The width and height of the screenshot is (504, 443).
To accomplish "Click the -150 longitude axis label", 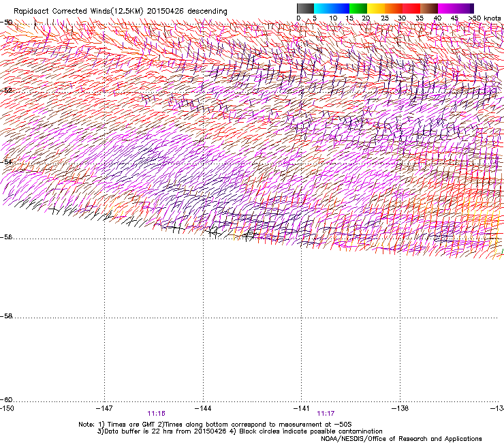I will (7, 408).
